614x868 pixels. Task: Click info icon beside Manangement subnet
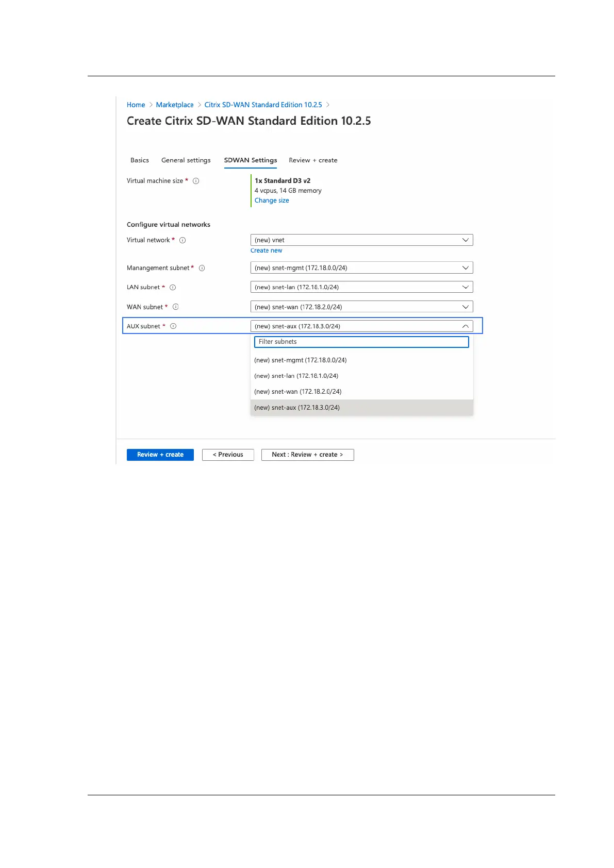[x=202, y=268]
